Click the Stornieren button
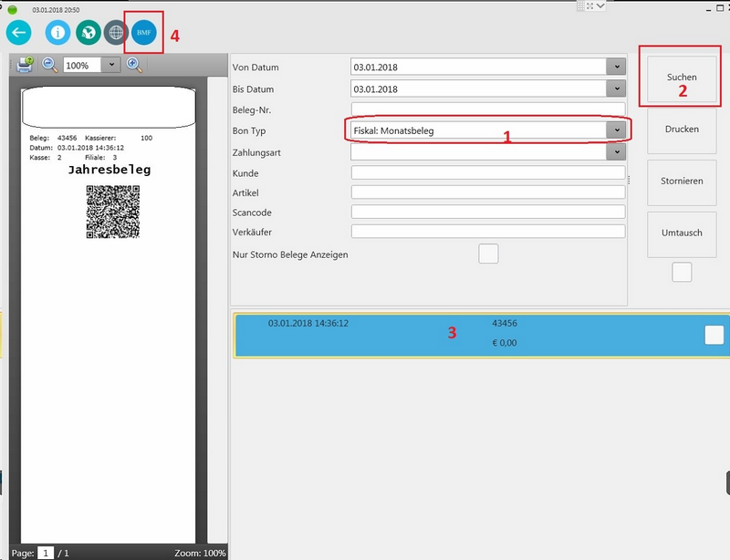Screen dimensions: 730x560 (x=682, y=181)
